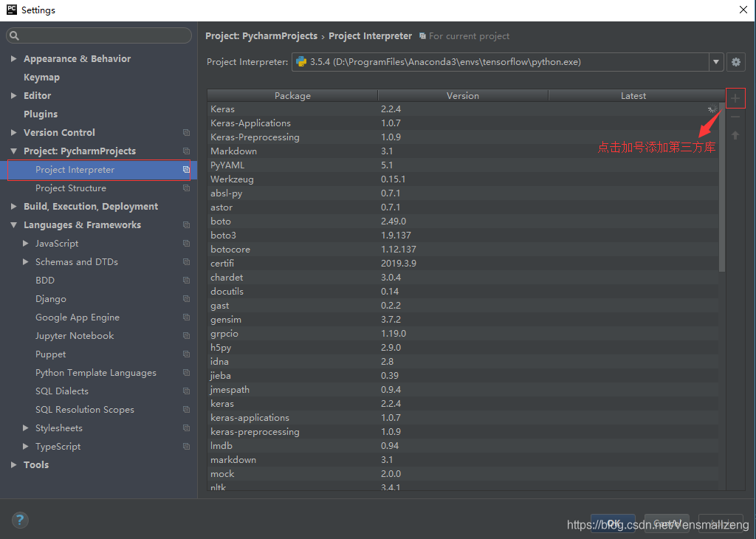Click project-level icon beside Django
Screen dimensions: 756x539
(x=186, y=299)
